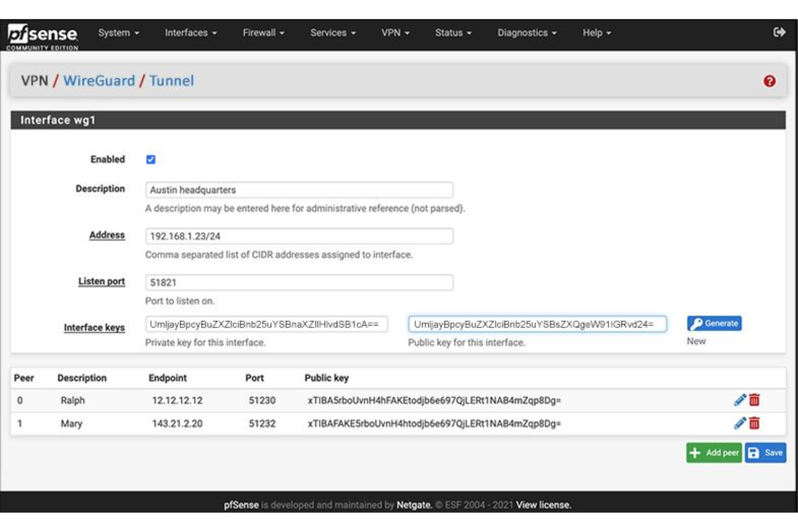Click the peer table Description column header
Image resolution: width=798 pixels, height=532 pixels.
click(82, 378)
